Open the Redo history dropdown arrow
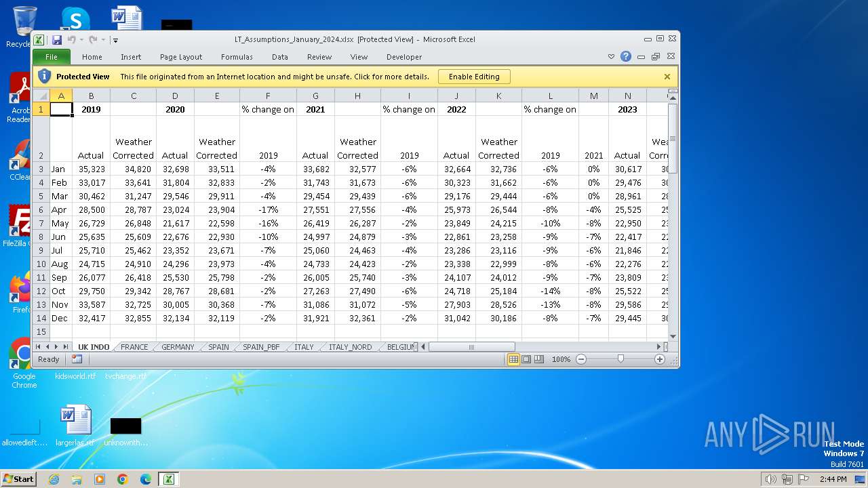The image size is (868, 488). 103,40
